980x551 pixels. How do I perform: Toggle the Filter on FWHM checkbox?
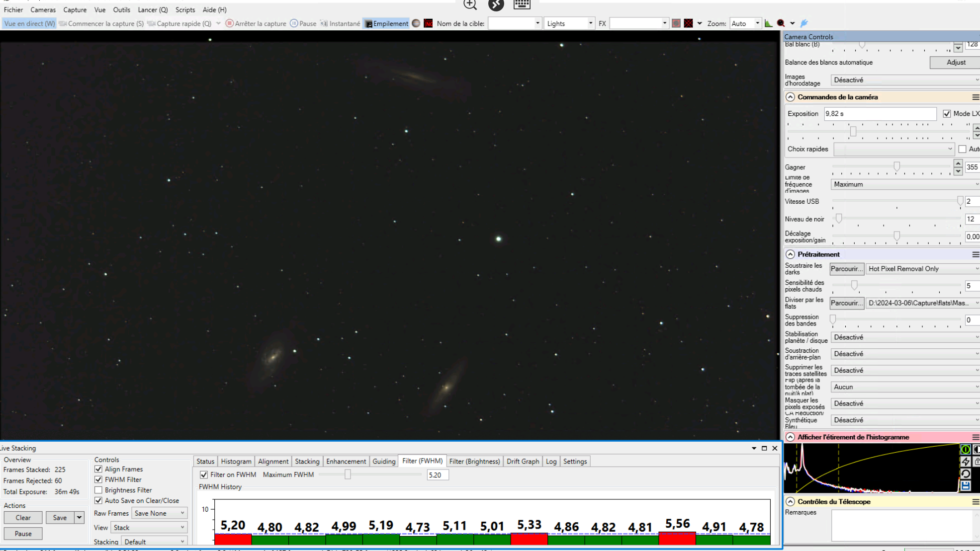coord(204,475)
